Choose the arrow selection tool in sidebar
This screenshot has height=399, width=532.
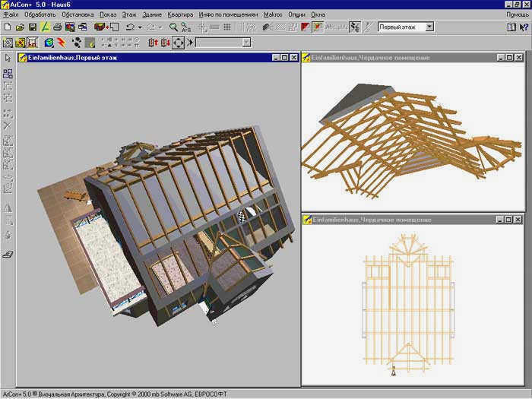click(x=8, y=58)
